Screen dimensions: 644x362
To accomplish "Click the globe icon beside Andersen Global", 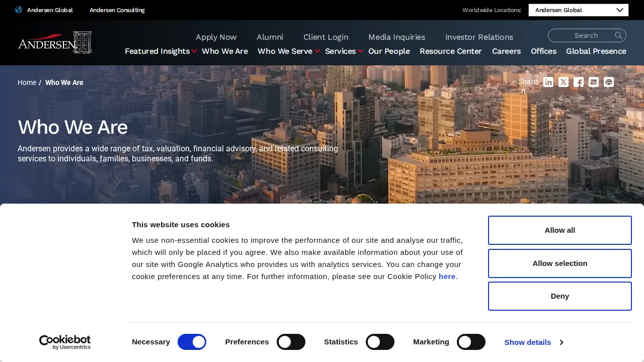I will pyautogui.click(x=19, y=10).
